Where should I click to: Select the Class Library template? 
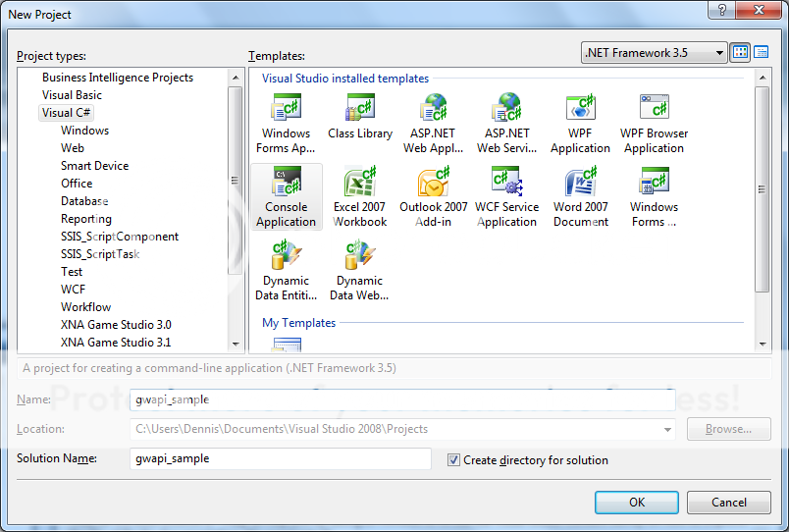[x=360, y=117]
